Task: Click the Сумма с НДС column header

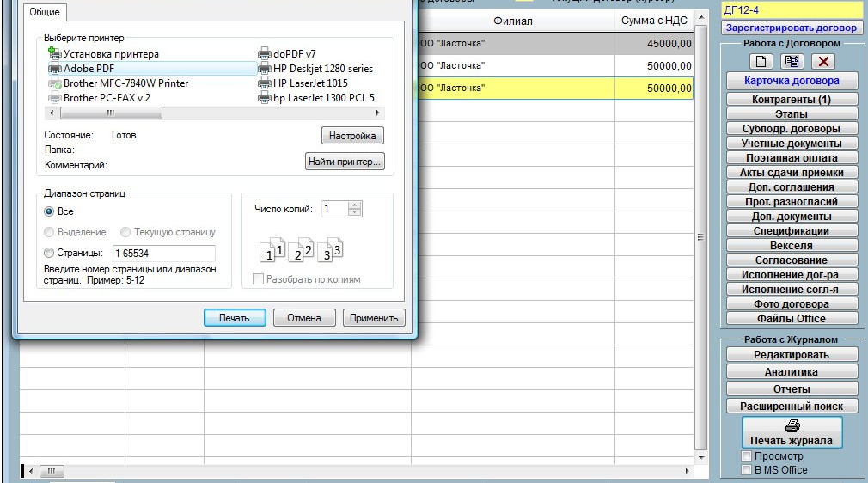Action: click(654, 21)
